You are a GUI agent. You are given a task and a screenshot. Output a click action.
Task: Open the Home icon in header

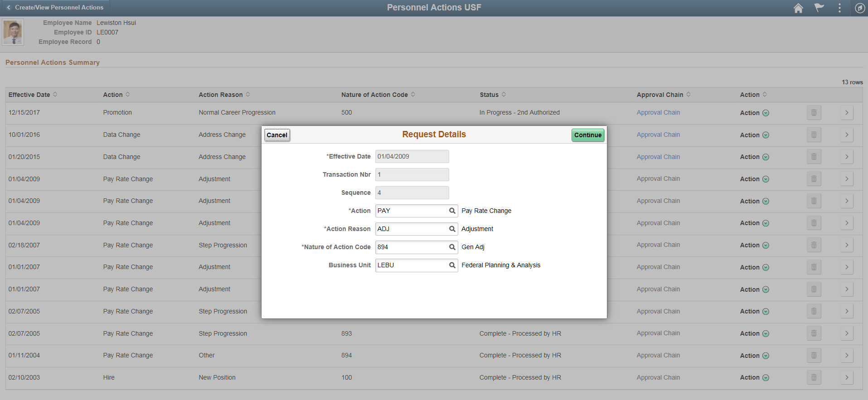click(x=798, y=8)
